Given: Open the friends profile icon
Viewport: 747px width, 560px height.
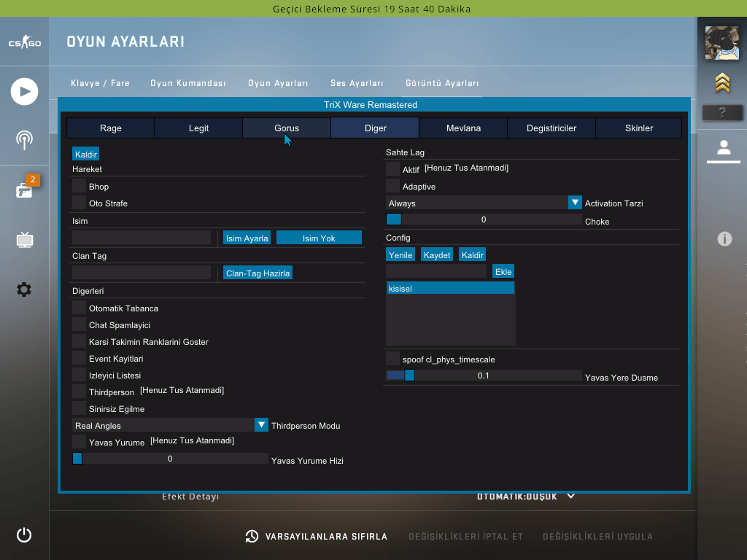Looking at the screenshot, I should pos(724,147).
